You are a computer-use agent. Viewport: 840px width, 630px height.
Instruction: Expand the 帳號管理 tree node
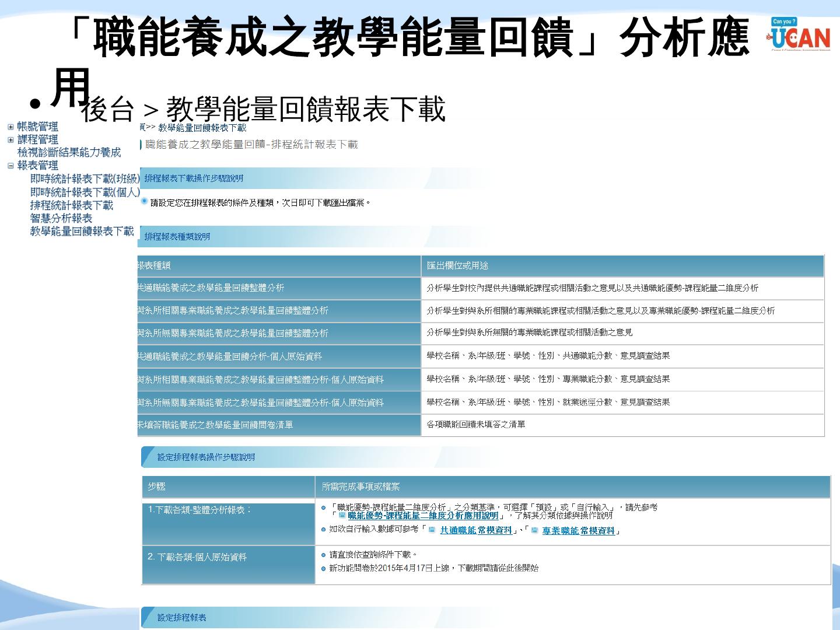[10, 127]
